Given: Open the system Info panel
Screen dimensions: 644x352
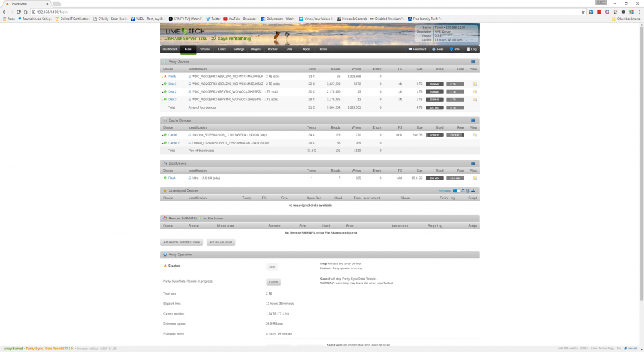Looking at the screenshot, I should [455, 50].
